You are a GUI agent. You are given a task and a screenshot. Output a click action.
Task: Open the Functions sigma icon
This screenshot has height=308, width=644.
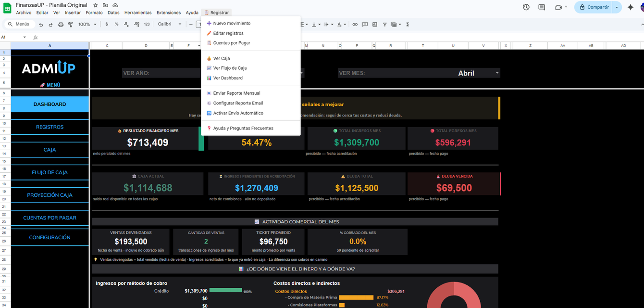(408, 25)
